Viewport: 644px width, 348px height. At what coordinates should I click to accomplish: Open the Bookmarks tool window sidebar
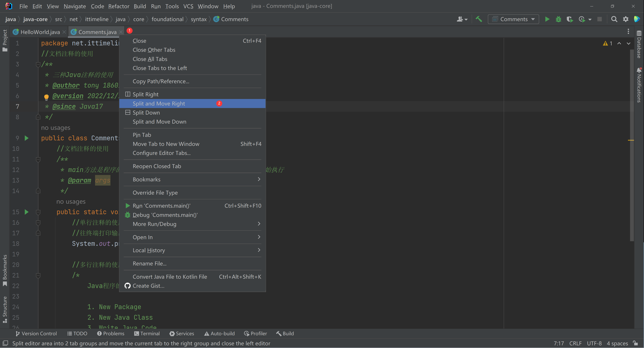point(5,270)
